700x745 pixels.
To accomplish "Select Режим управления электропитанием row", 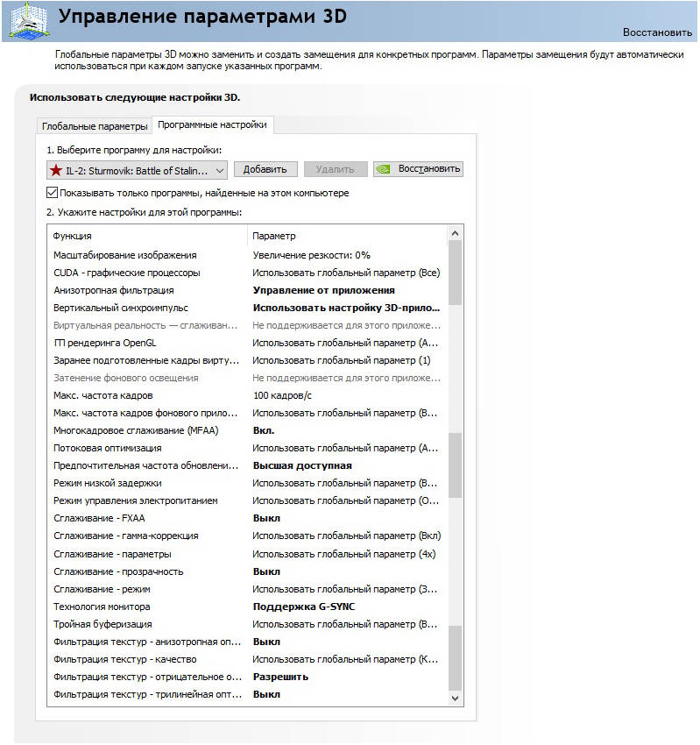I will point(247,501).
